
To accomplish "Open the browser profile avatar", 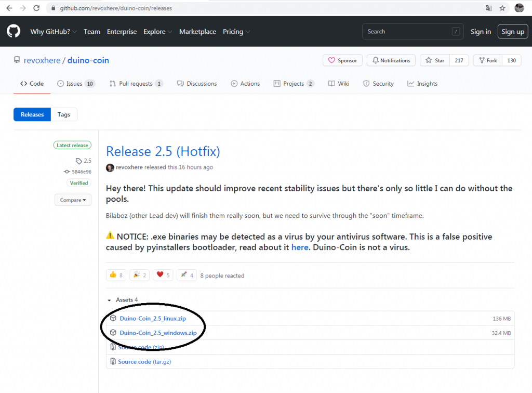I will pyautogui.click(x=519, y=8).
